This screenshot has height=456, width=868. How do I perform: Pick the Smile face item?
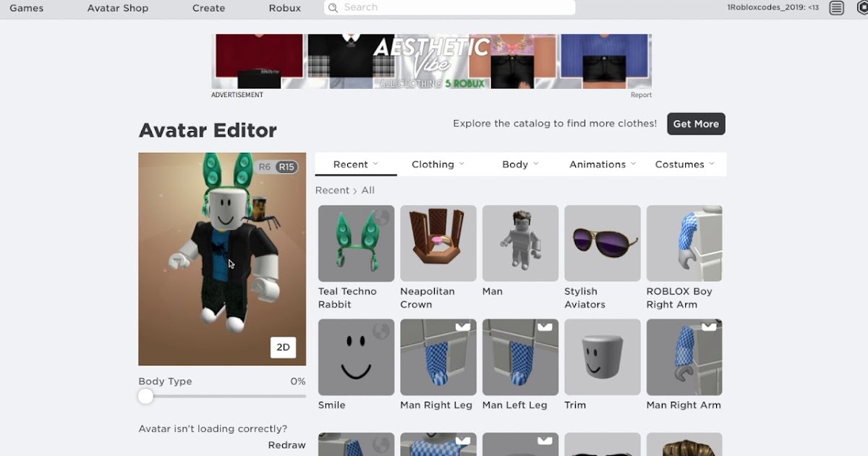[356, 357]
